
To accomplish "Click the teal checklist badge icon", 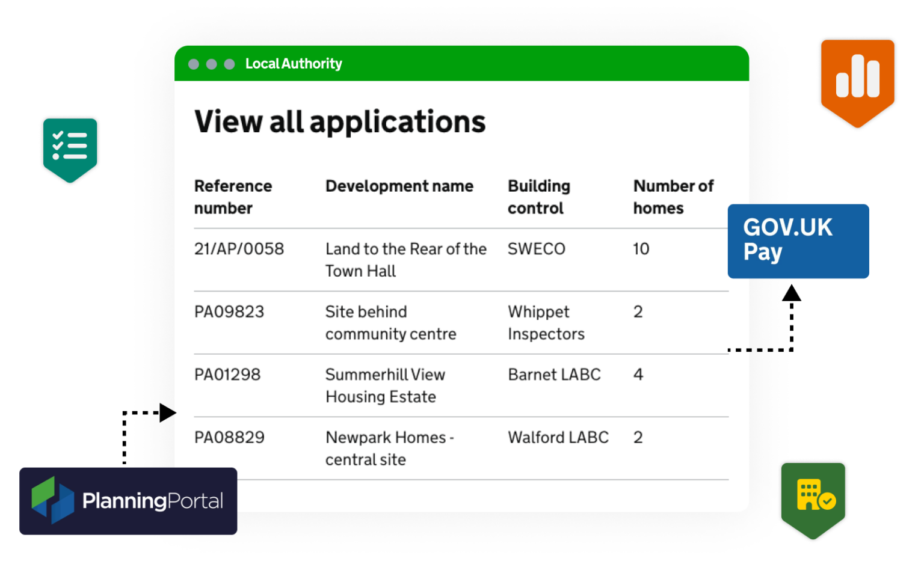I will (70, 148).
